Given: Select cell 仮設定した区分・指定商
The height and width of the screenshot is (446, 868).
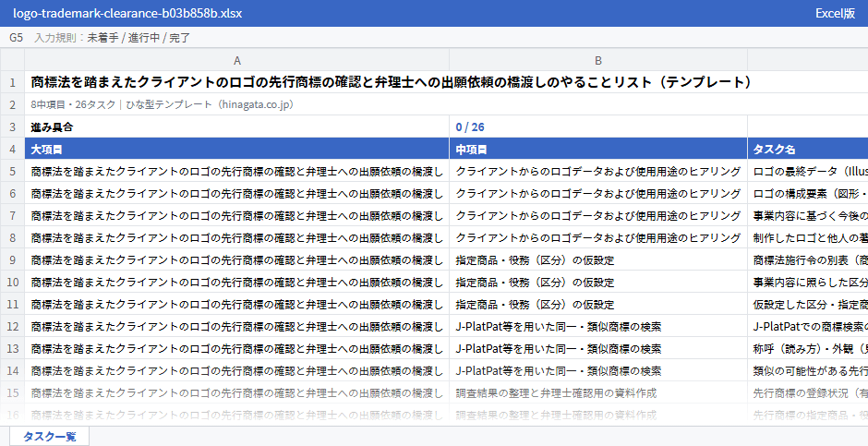Looking at the screenshot, I should pyautogui.click(x=808, y=304).
